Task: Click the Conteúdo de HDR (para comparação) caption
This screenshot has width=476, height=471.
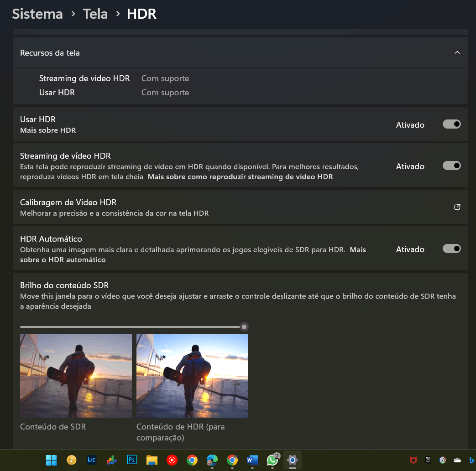Action: [180, 432]
